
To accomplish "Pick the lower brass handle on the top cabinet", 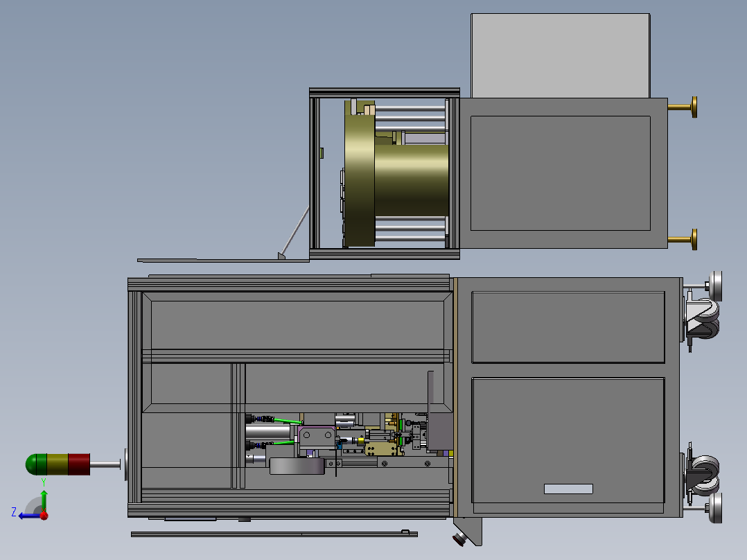I will pos(683,239).
